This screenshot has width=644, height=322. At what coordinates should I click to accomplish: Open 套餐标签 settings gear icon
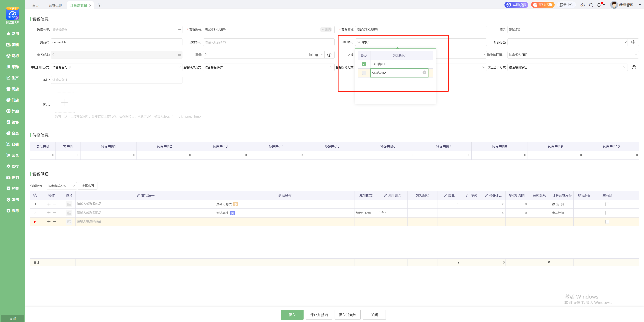coord(633,42)
